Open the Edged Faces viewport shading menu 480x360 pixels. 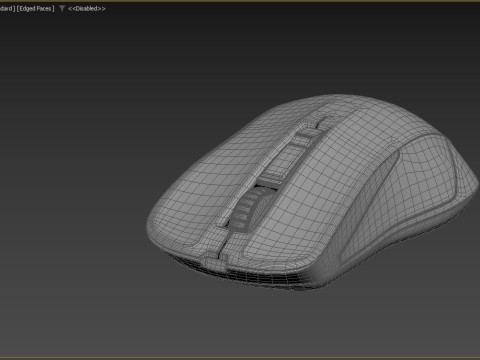[35, 9]
